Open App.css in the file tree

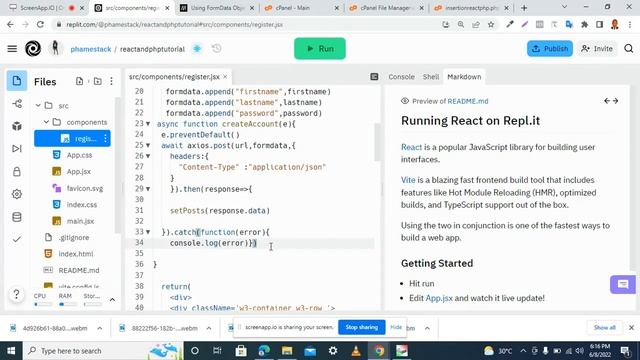[x=79, y=155]
